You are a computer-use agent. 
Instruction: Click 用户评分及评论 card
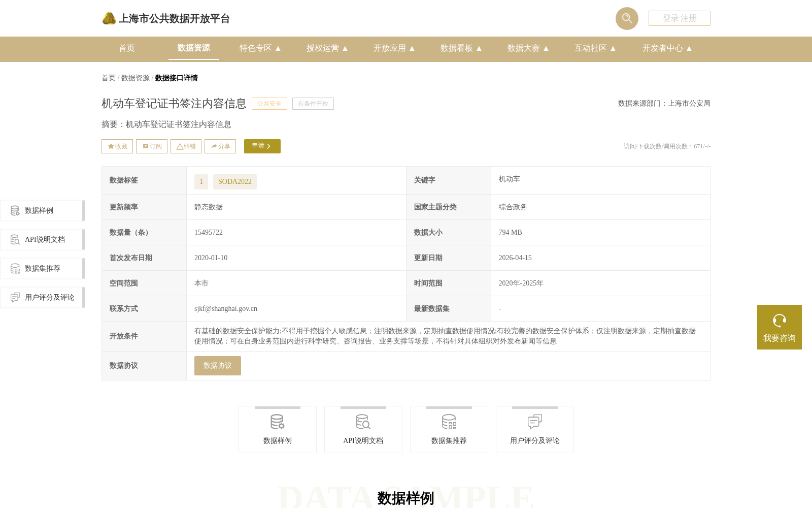535,430
